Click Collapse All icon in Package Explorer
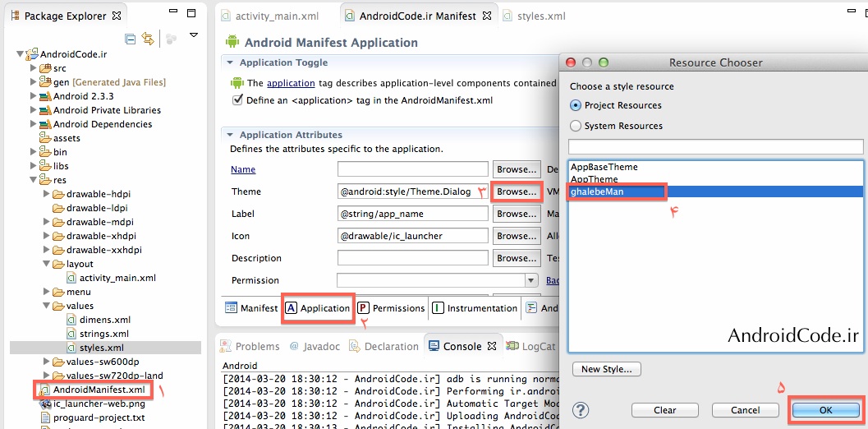This screenshot has height=429, width=868. [x=131, y=39]
